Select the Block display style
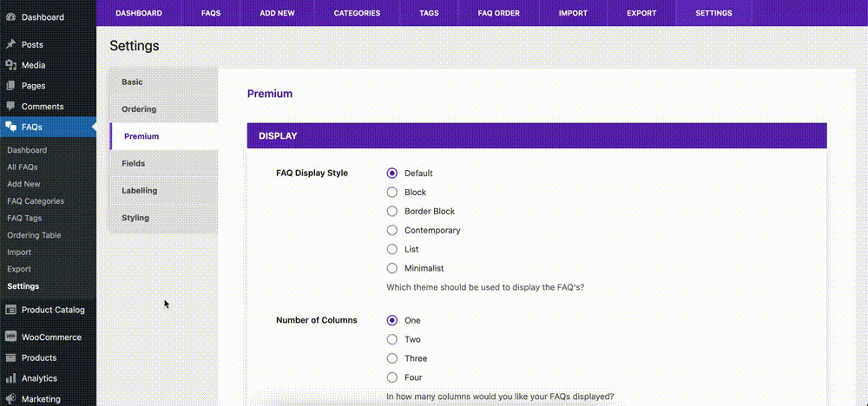868x406 pixels. [x=392, y=193]
